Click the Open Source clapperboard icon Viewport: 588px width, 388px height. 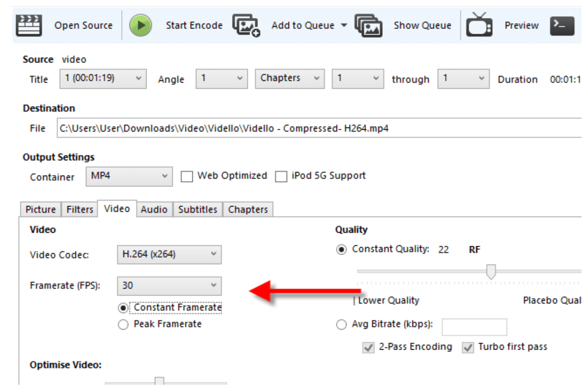click(x=29, y=25)
